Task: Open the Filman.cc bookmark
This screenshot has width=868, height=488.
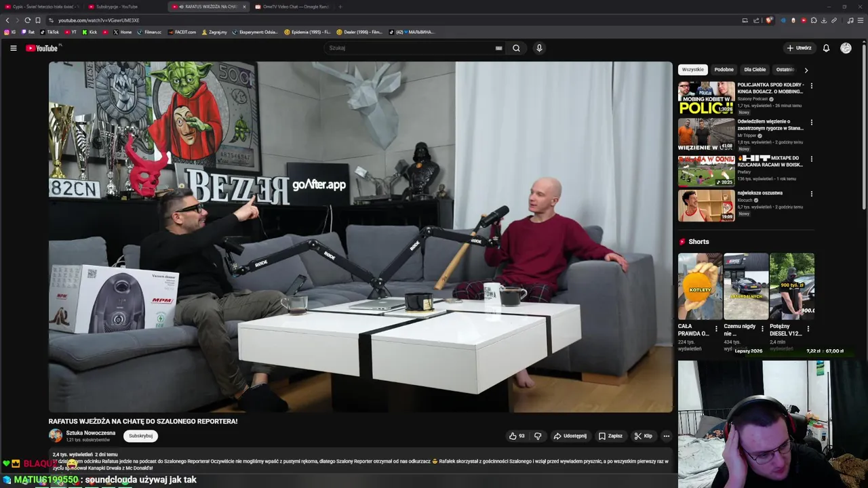Action: click(149, 32)
